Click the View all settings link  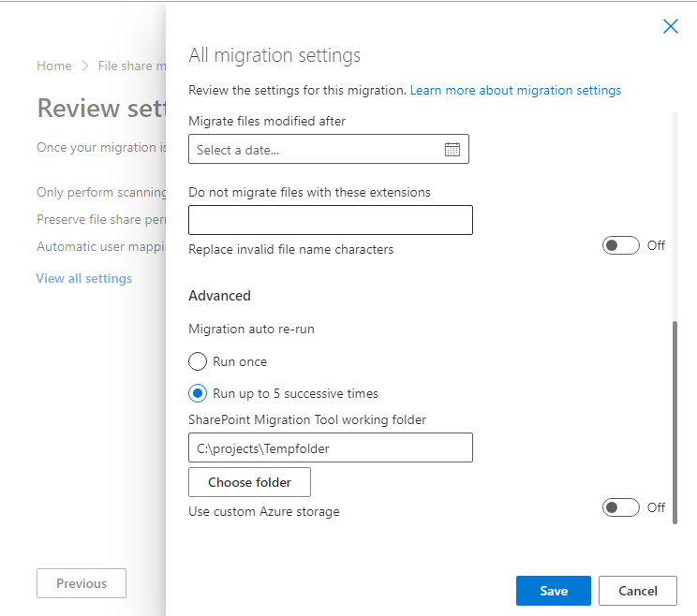(84, 278)
